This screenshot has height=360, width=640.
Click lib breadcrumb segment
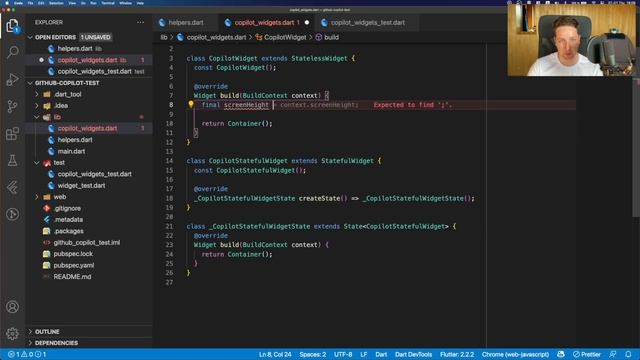point(164,37)
